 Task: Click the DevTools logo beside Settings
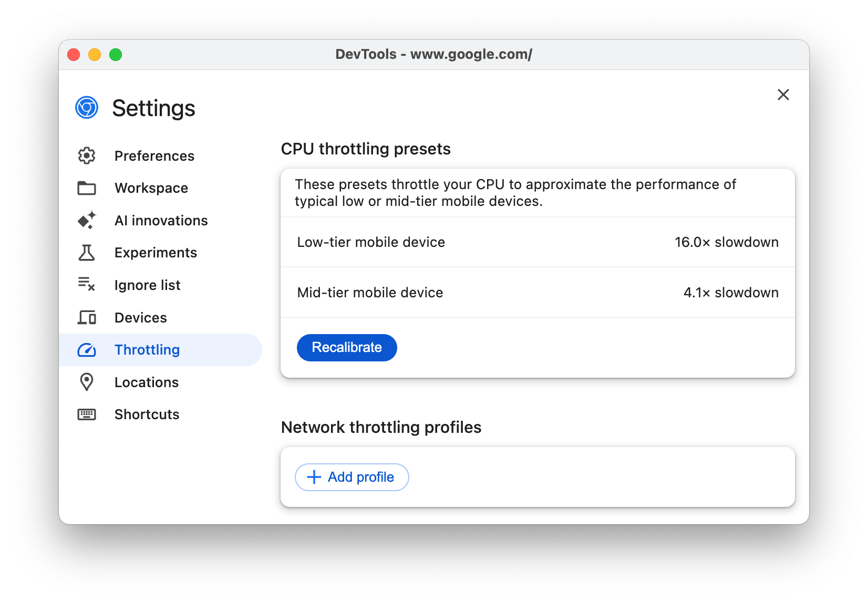(x=87, y=108)
